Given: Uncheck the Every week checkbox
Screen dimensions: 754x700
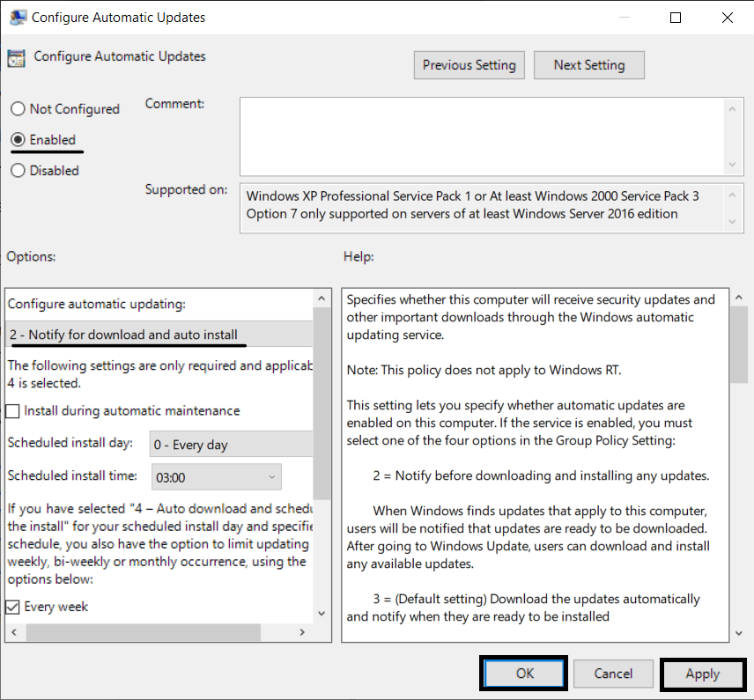Looking at the screenshot, I should click(12, 607).
